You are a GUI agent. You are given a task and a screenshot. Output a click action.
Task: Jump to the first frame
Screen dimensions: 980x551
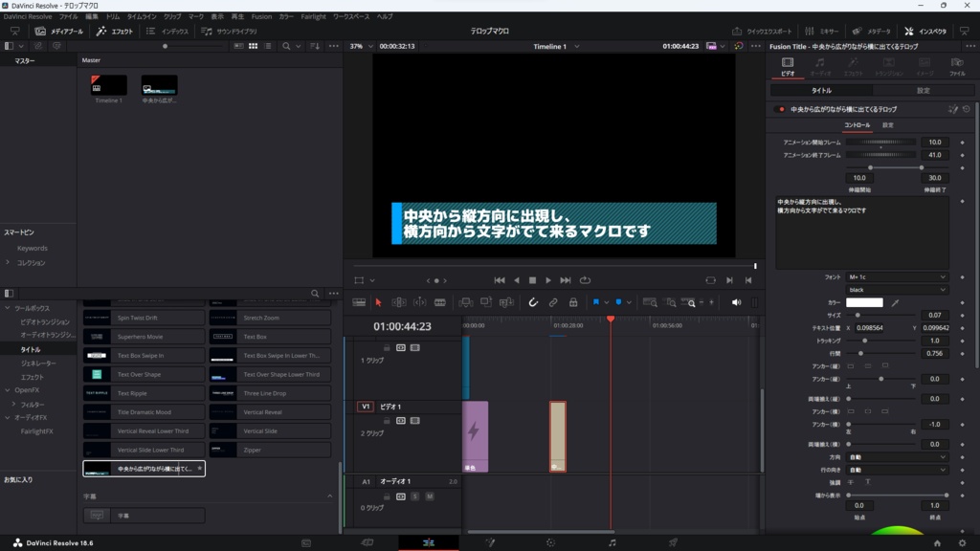(x=500, y=280)
